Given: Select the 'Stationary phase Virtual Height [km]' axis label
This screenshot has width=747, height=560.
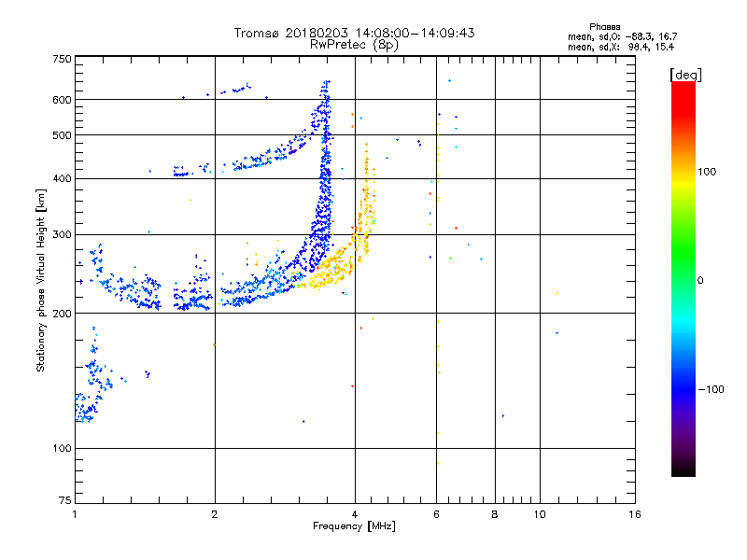Looking at the screenshot, I should 41,281.
